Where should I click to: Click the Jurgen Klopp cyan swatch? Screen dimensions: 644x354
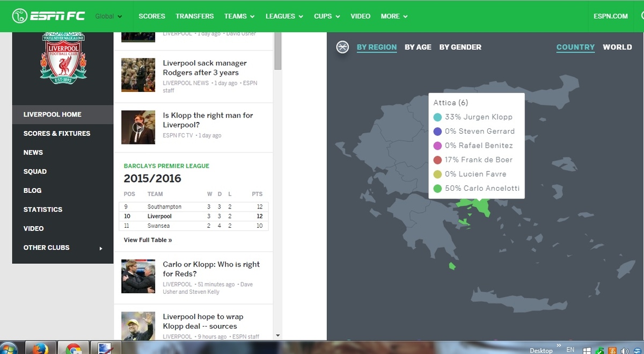pyautogui.click(x=437, y=117)
